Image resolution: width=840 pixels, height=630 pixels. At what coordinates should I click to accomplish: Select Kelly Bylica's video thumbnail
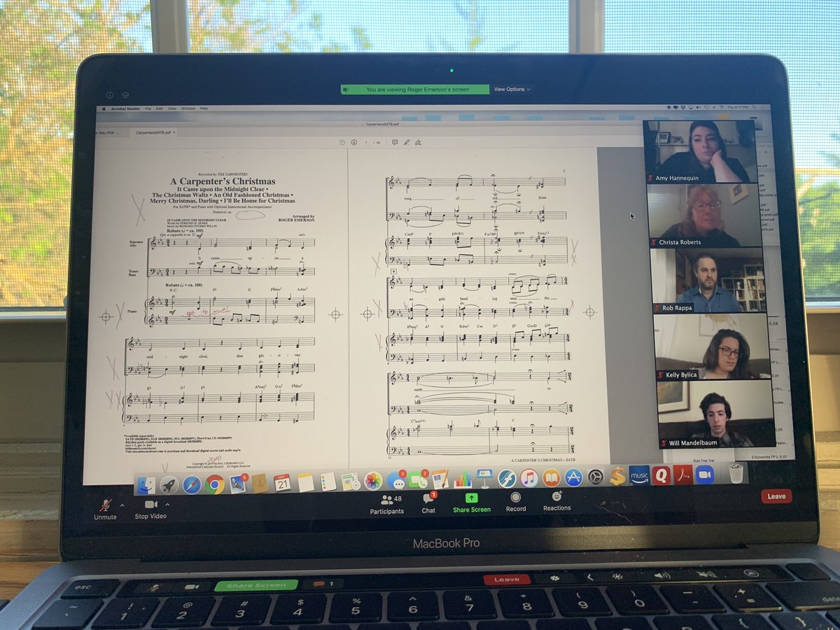pyautogui.click(x=713, y=346)
